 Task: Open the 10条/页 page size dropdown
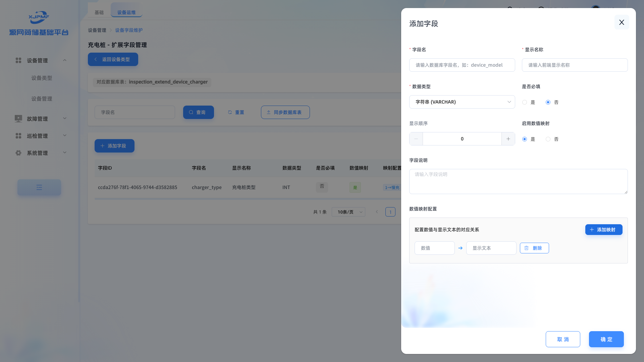348,212
